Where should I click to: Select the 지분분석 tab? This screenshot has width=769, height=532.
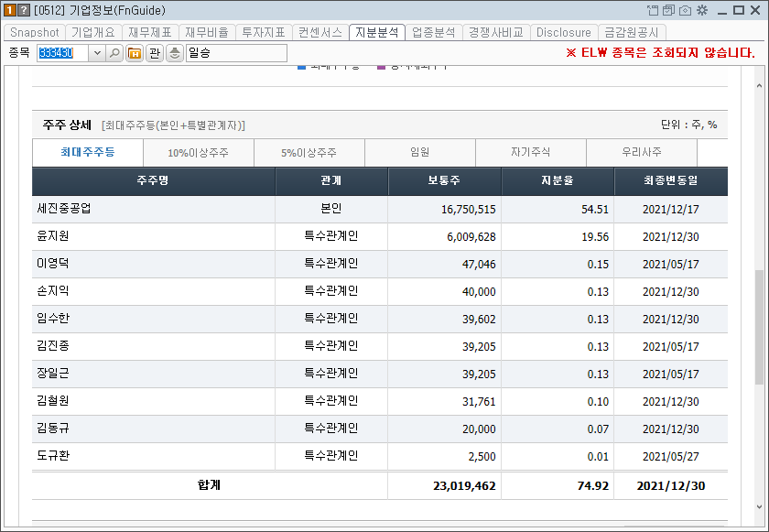377,32
